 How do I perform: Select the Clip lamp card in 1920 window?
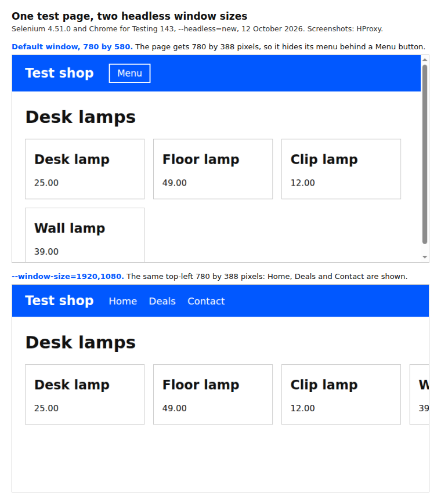[x=341, y=394]
